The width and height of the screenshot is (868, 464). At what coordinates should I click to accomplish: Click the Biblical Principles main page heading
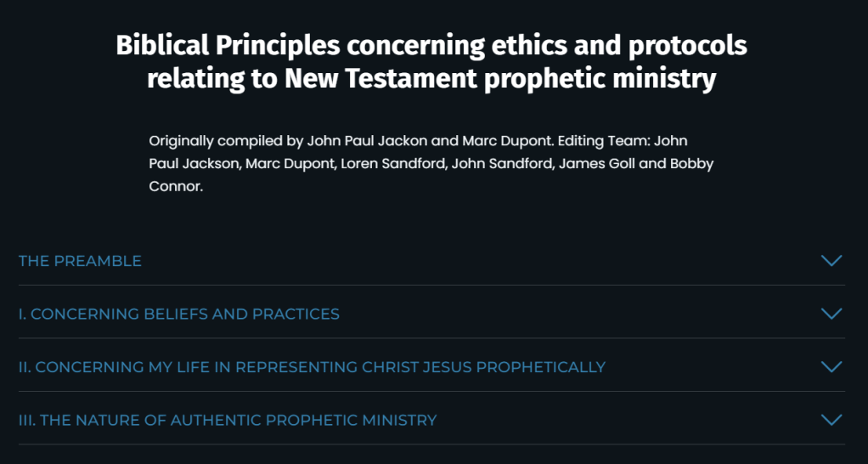431,45
